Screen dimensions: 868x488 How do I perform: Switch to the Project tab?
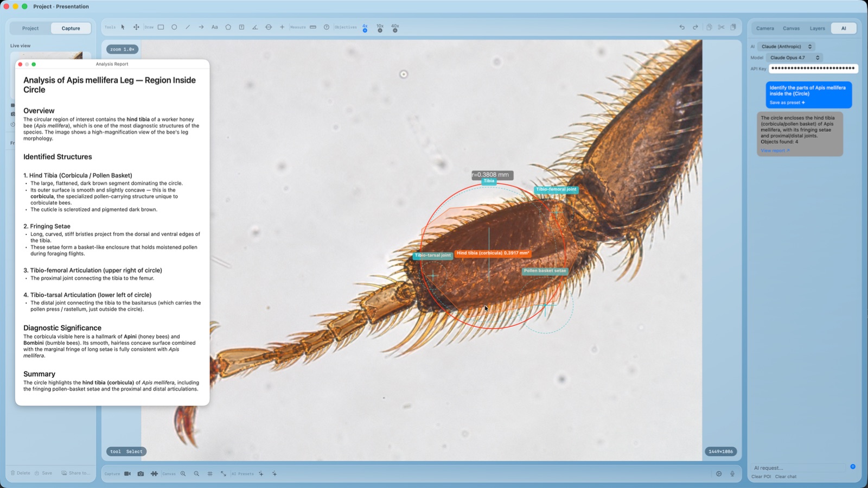click(30, 28)
